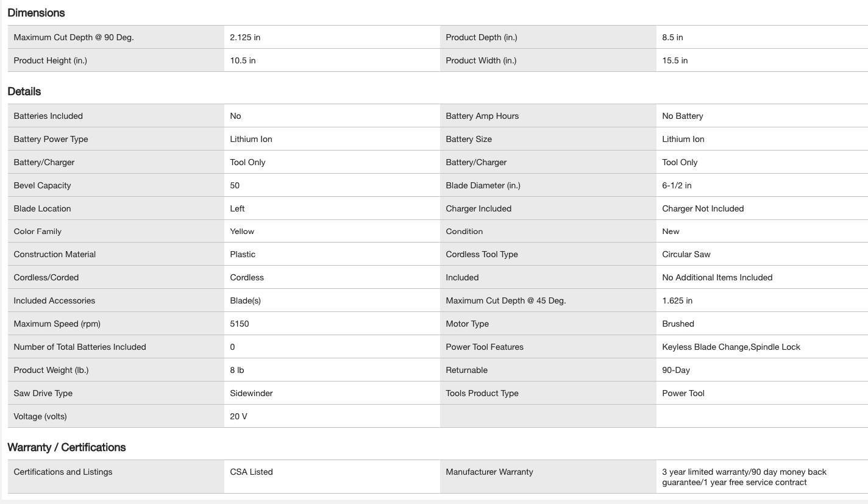Select the Cordless Tool Type Circular Saw value

[686, 254]
